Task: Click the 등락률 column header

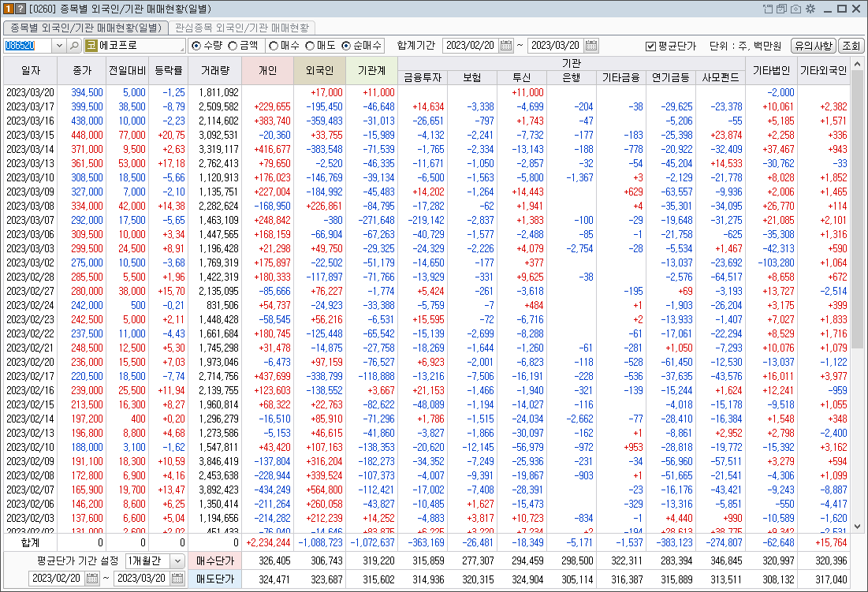Action: [x=168, y=70]
